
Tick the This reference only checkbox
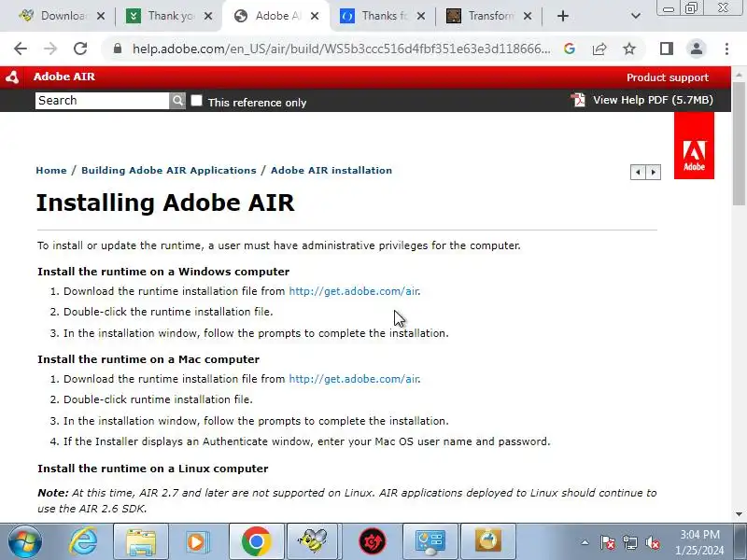point(196,101)
